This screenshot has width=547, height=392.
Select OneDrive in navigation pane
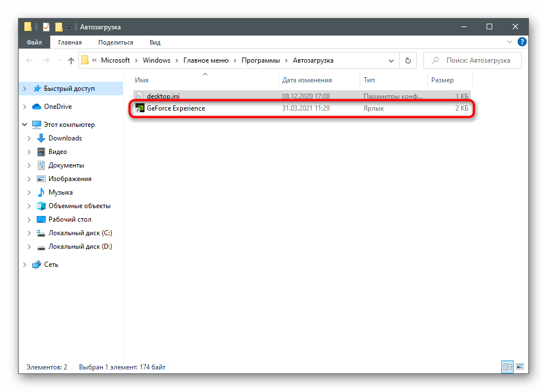pos(58,107)
